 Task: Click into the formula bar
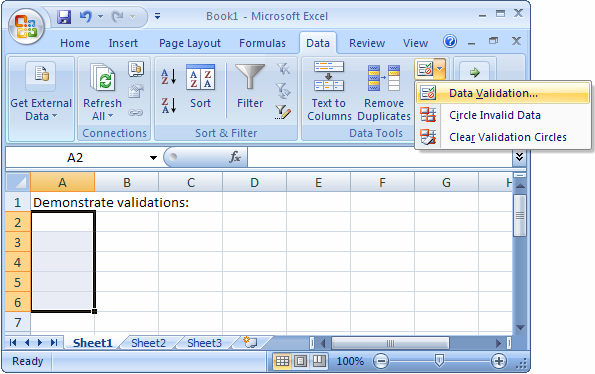380,157
